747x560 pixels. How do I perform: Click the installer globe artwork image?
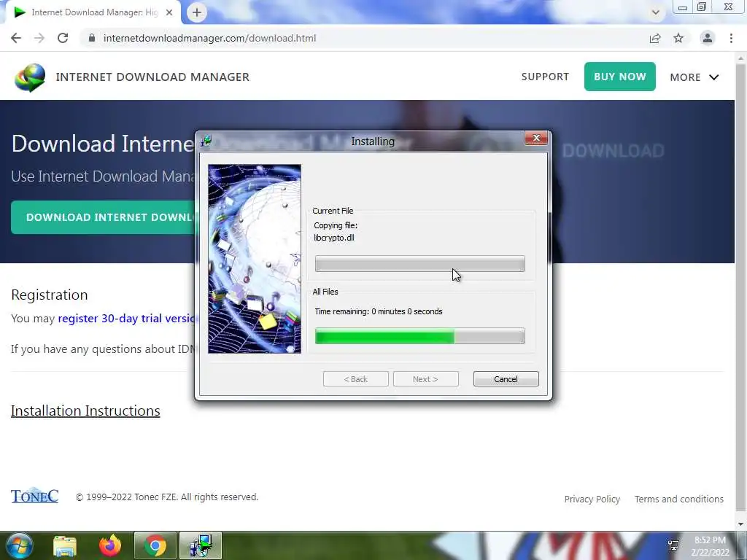pos(255,259)
